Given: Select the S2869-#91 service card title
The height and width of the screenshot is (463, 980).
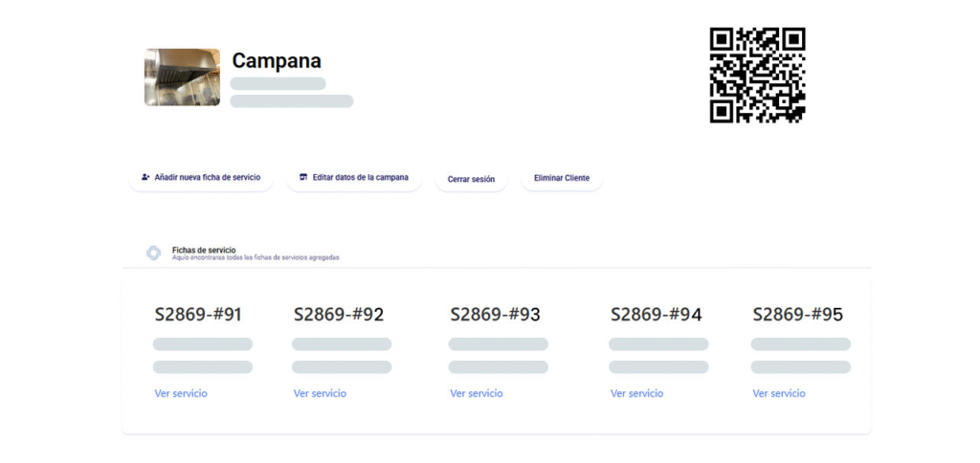Looking at the screenshot, I should 198,315.
